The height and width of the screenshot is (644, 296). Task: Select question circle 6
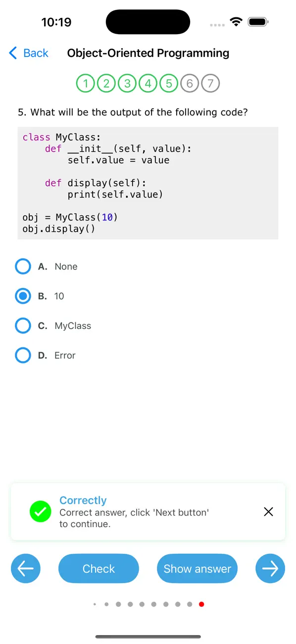pos(190,83)
